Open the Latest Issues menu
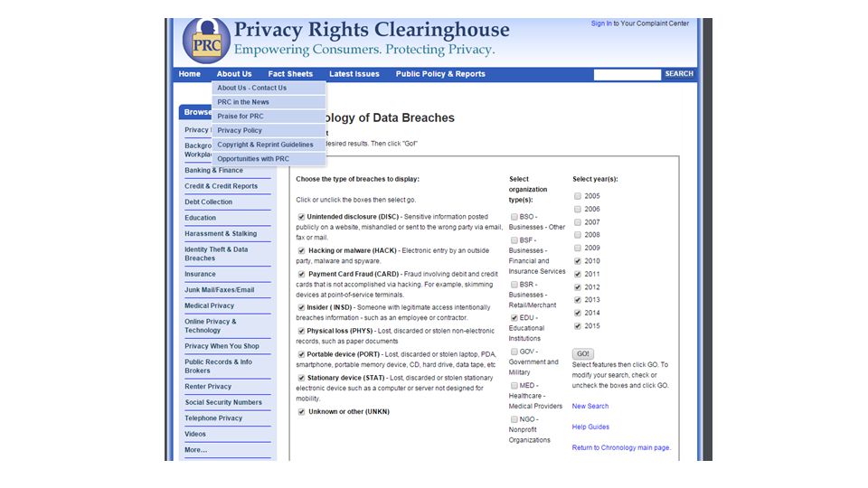The height and width of the screenshot is (488, 868). pos(354,74)
